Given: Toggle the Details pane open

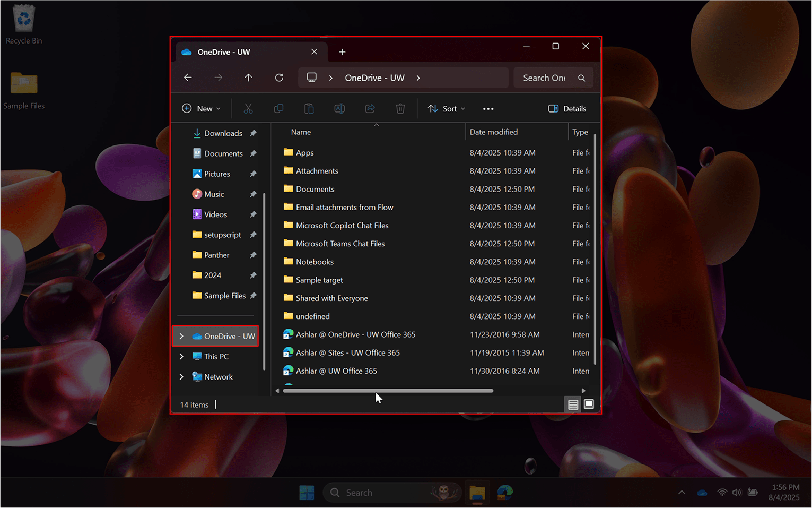Looking at the screenshot, I should click(567, 108).
